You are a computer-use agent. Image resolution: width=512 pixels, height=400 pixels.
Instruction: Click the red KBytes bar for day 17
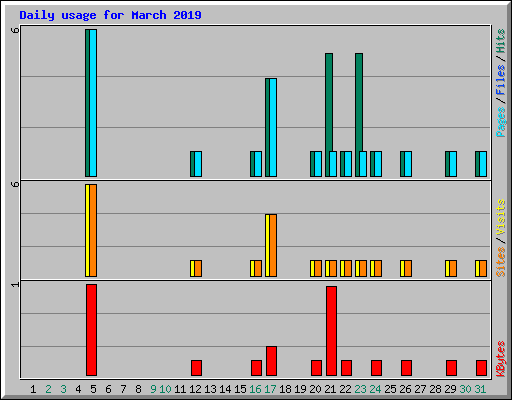point(271,361)
